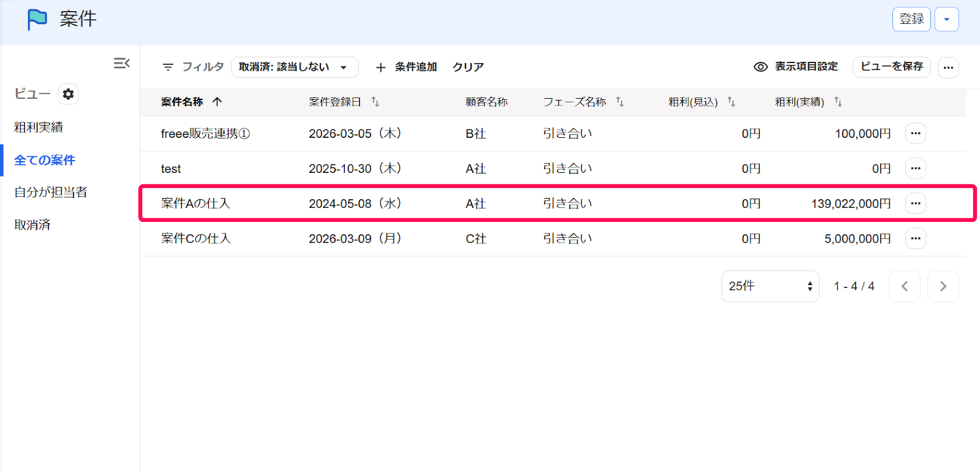The image size is (980, 472).
Task: Go to next page arrow
Action: tap(943, 286)
